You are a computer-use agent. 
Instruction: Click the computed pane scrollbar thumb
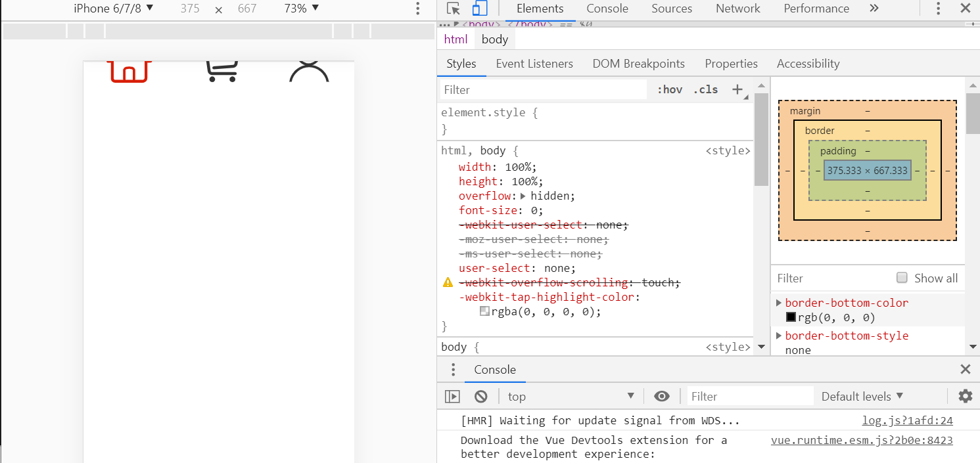tap(973, 113)
